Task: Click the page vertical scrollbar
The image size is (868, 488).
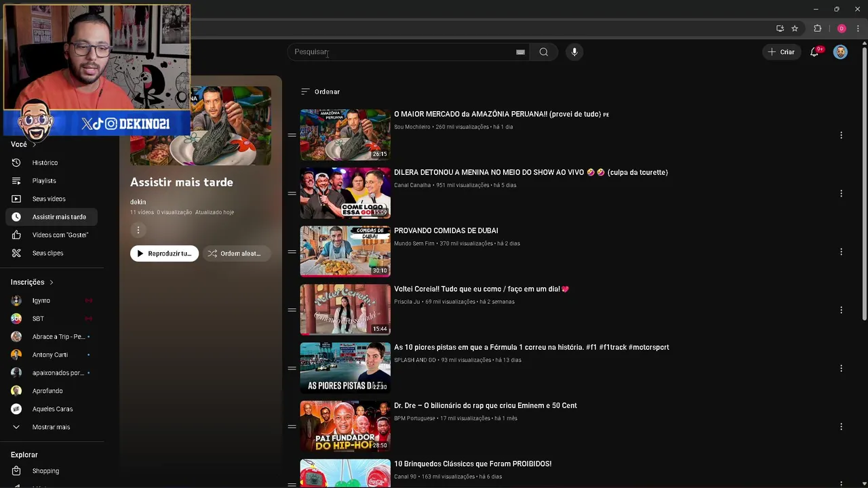Action: click(864, 183)
